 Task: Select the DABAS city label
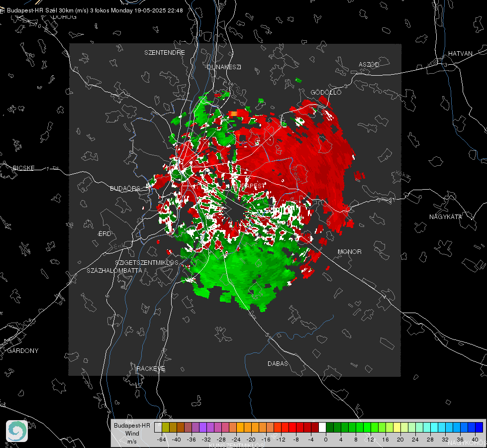tap(278, 363)
